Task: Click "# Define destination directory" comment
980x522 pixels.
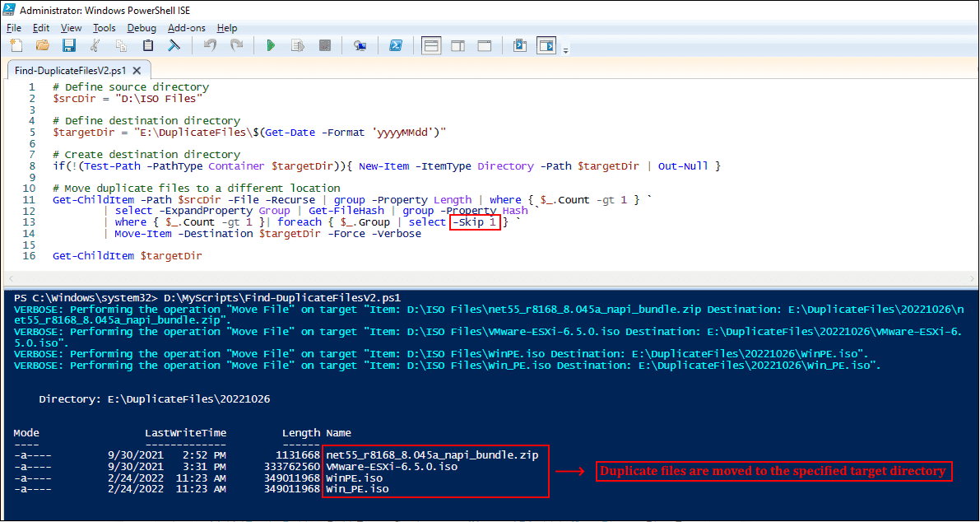Action: [146, 121]
